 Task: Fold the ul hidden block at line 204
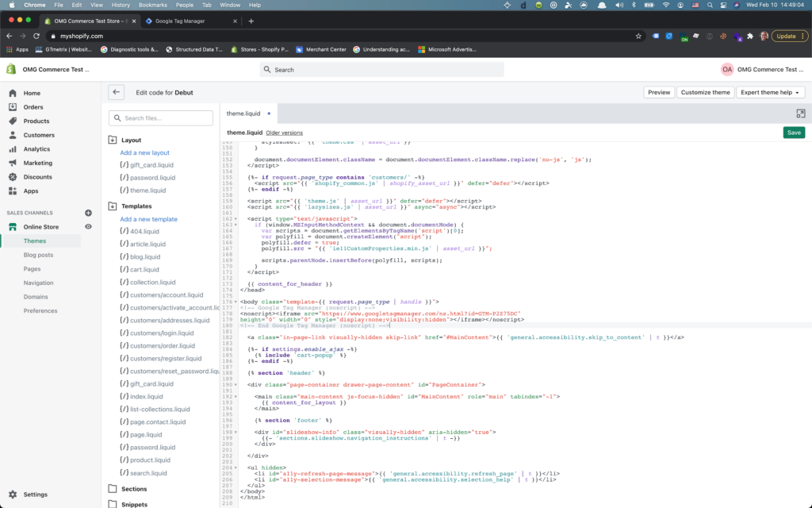236,468
